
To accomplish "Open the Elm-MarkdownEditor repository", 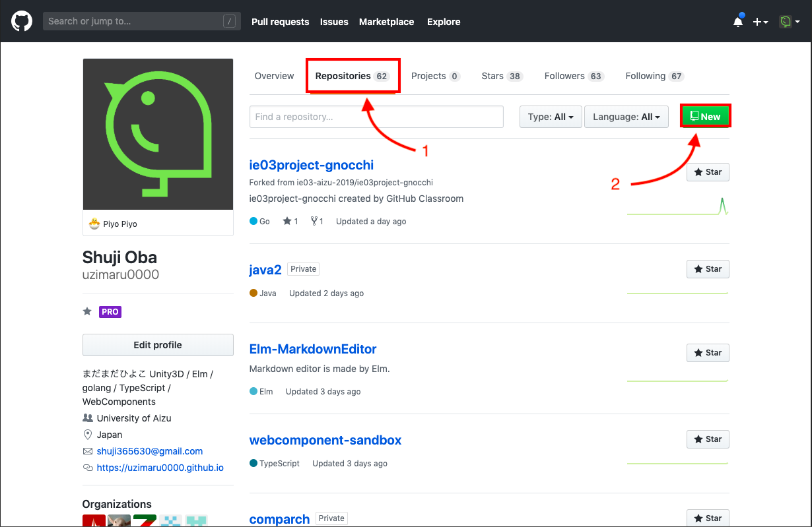I will pos(313,349).
